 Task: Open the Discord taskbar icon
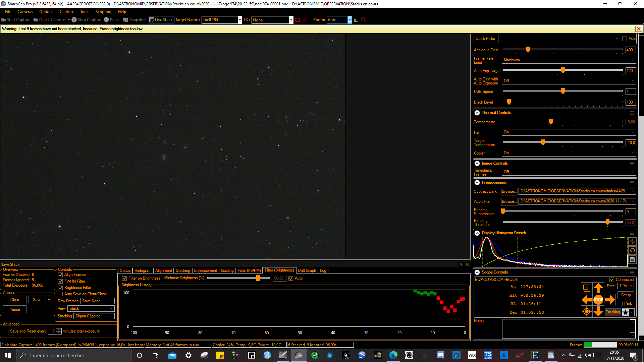coord(440,355)
